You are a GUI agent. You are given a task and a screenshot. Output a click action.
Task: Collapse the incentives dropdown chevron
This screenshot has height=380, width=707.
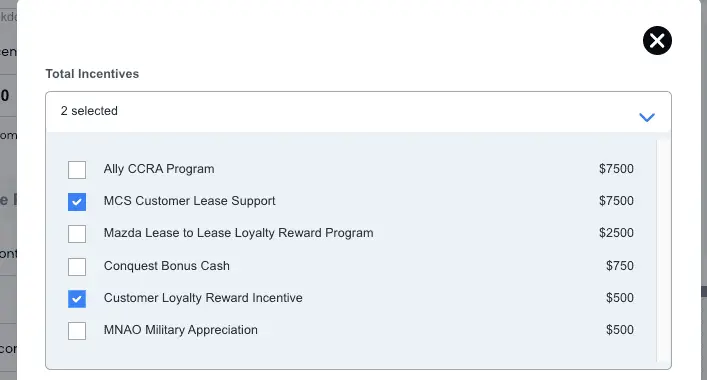point(647,117)
